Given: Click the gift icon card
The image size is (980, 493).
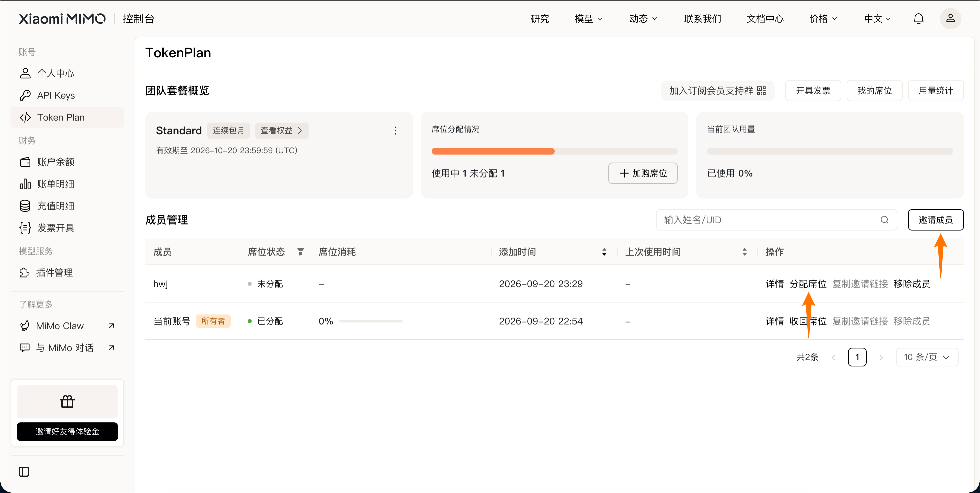Looking at the screenshot, I should (67, 401).
